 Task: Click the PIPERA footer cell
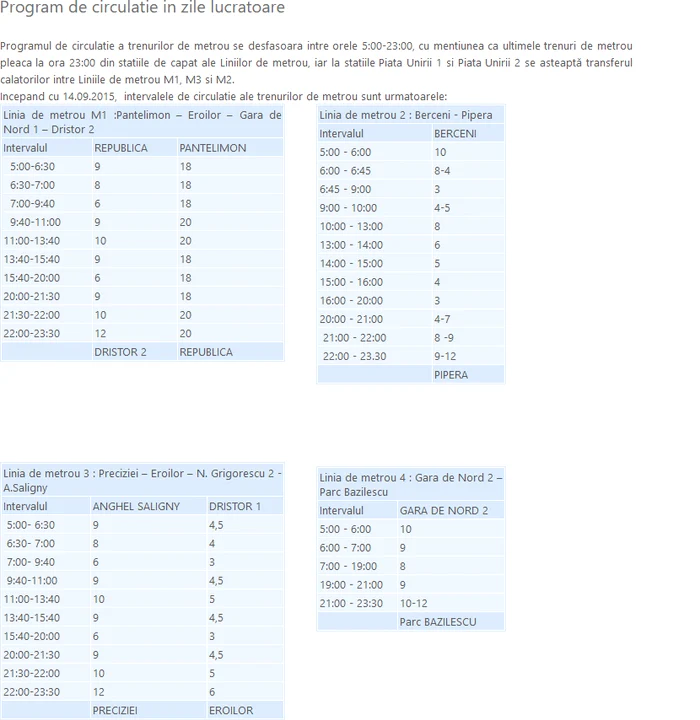click(x=451, y=375)
